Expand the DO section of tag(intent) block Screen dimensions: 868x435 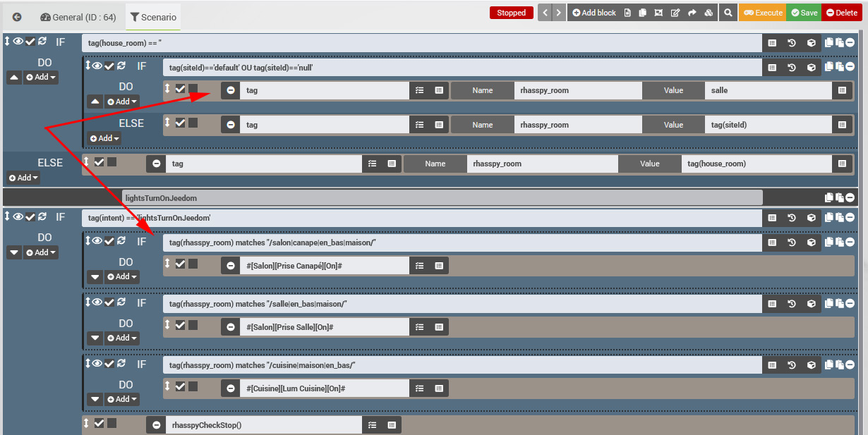tap(14, 252)
